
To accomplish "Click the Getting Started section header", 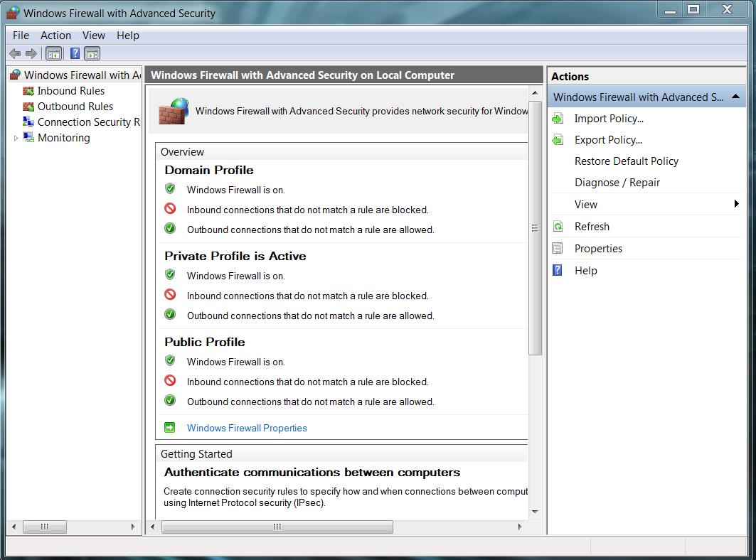I will [x=196, y=454].
